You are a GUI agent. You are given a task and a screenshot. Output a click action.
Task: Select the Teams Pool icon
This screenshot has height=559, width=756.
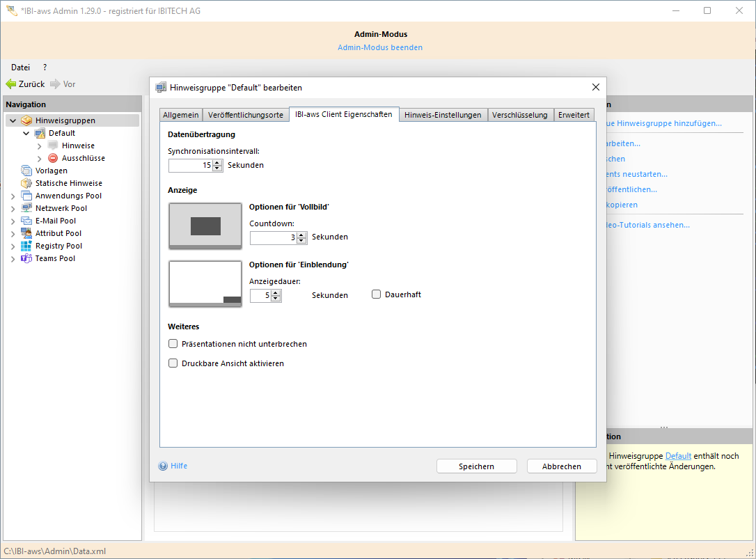tap(26, 258)
